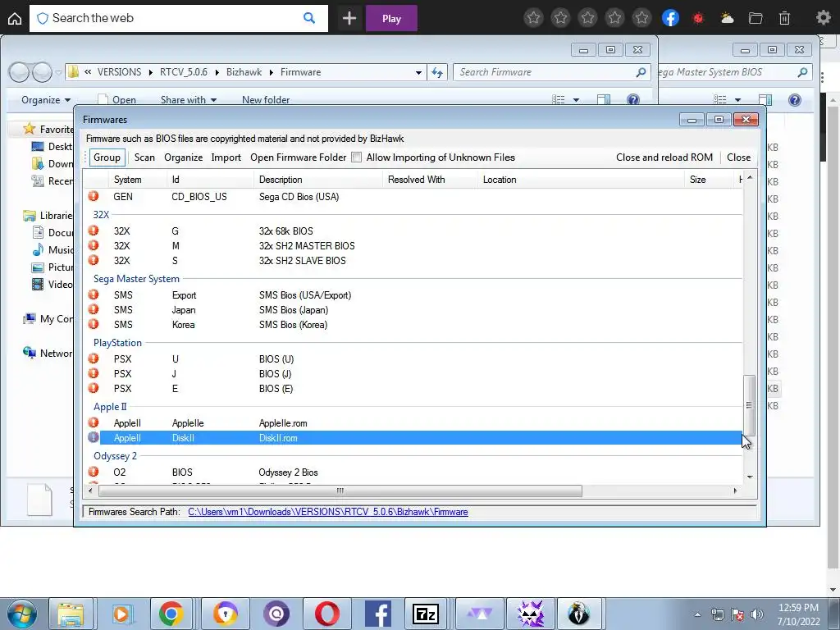Click the Location column header
The width and height of the screenshot is (840, 630).
582,180
